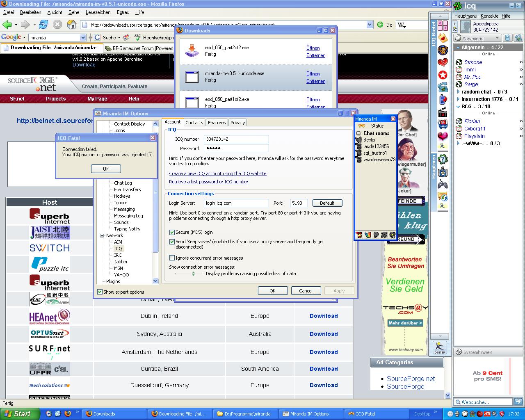Click the MSN butterfly icon in Miranda's bottom bar

coord(367,235)
